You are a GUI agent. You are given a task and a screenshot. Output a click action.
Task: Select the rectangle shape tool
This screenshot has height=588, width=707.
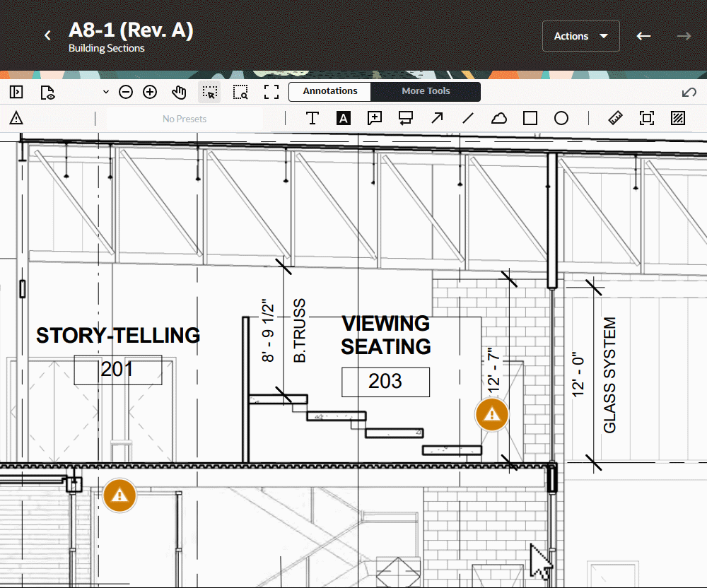[530, 118]
